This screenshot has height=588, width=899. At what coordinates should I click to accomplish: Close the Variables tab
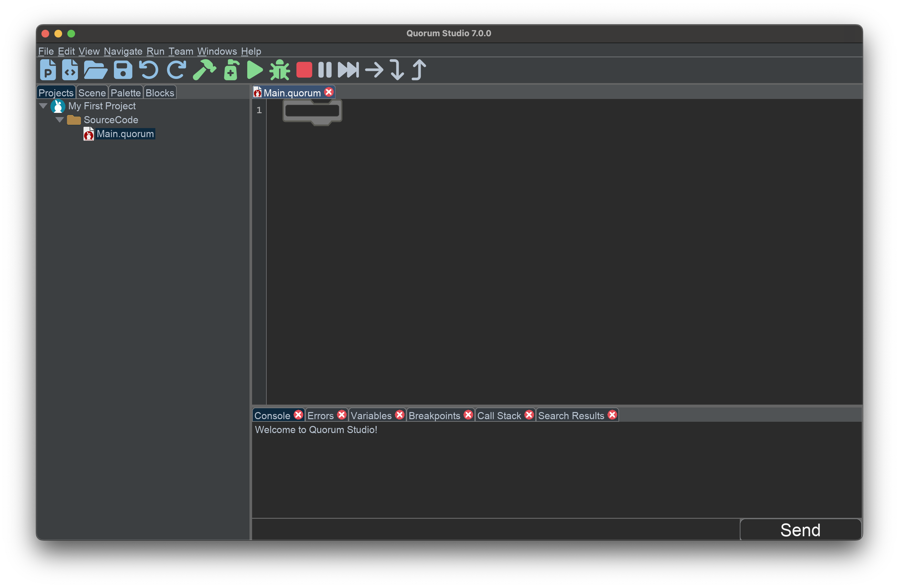(399, 415)
